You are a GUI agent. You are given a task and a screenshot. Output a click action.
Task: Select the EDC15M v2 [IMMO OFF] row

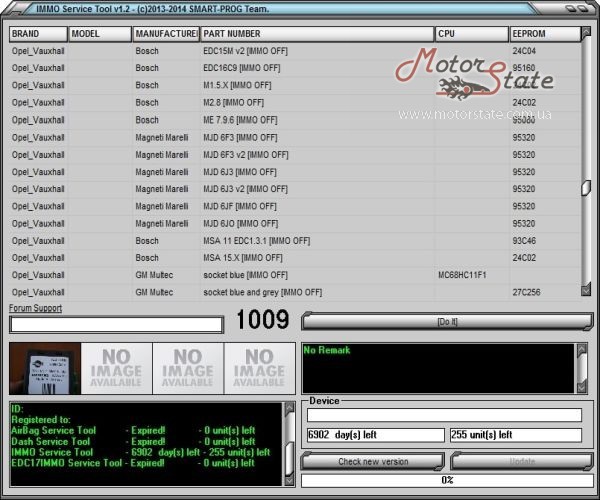pyautogui.click(x=294, y=51)
